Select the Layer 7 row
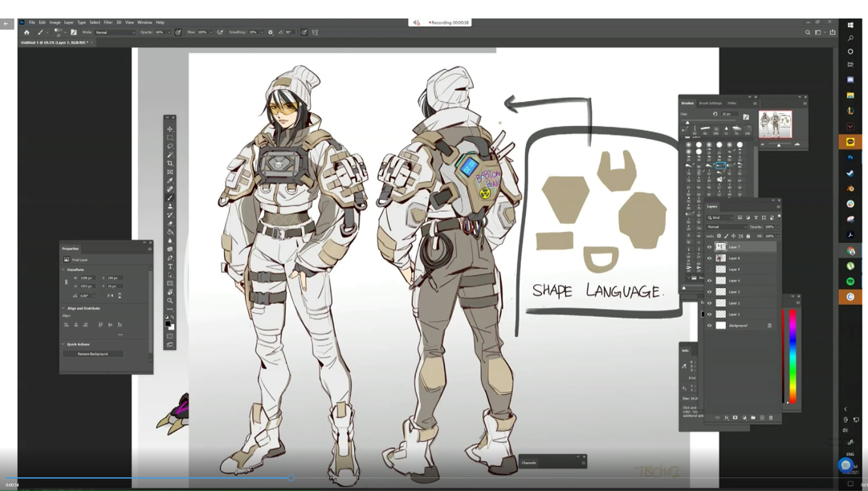This screenshot has width=868, height=491. pyautogui.click(x=741, y=247)
